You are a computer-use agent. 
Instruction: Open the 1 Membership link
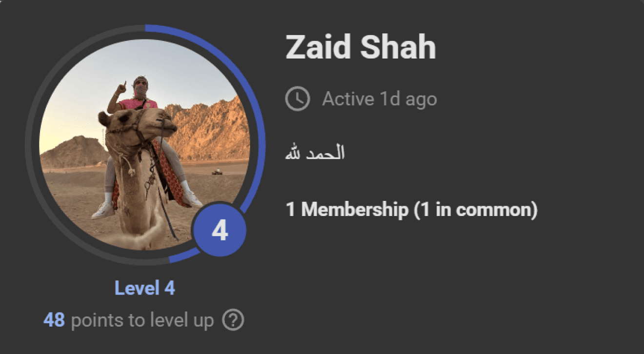pos(347,210)
